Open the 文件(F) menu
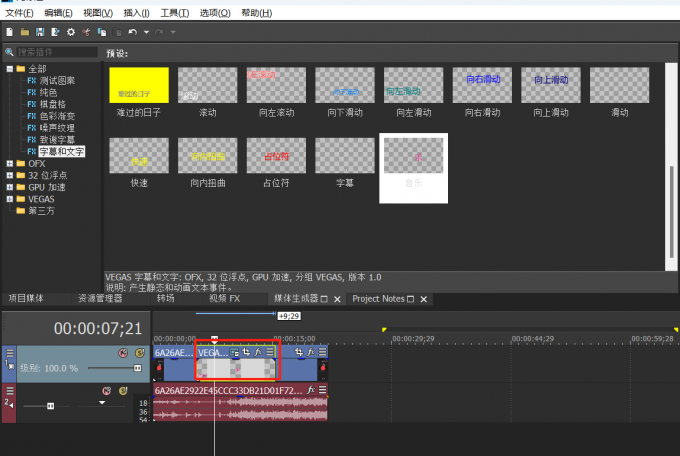 [x=19, y=13]
